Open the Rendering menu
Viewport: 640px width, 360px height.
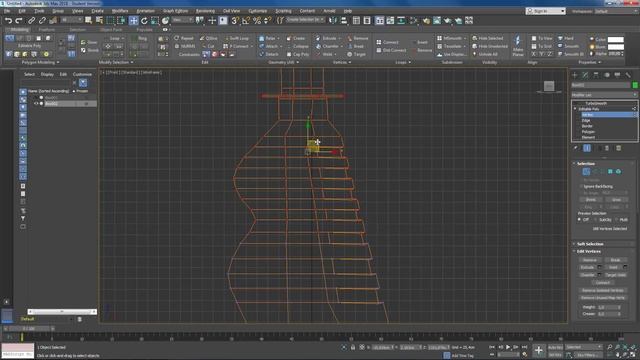pyautogui.click(x=205, y=11)
